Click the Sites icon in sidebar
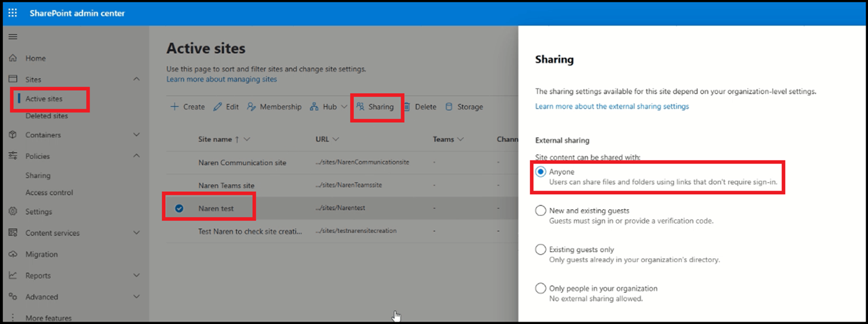The image size is (868, 324). tap(13, 79)
